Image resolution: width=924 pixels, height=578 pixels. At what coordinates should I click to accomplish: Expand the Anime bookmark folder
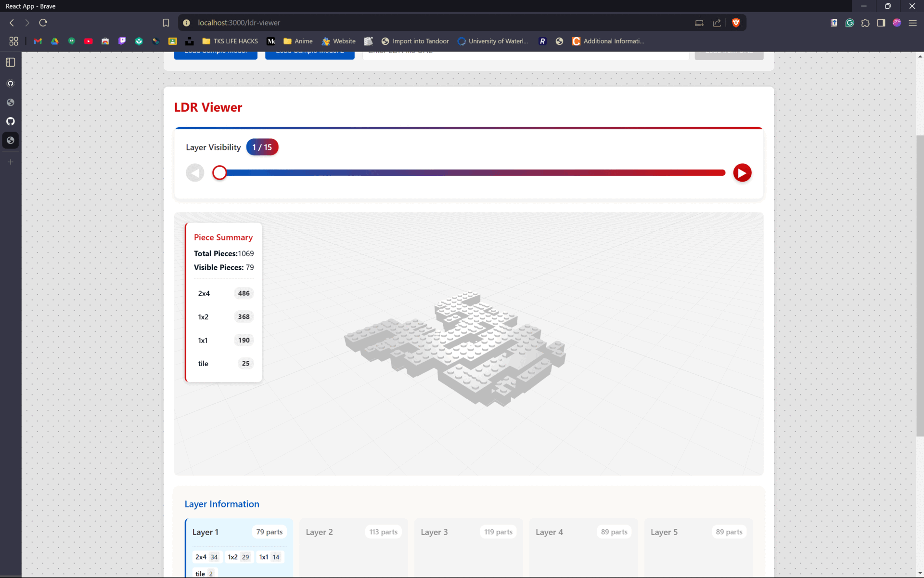click(x=298, y=41)
